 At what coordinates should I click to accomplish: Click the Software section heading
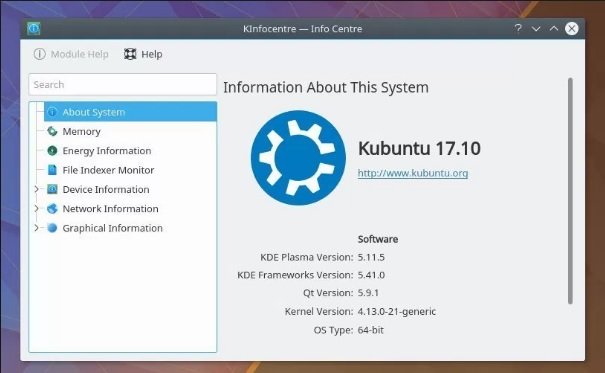click(378, 239)
